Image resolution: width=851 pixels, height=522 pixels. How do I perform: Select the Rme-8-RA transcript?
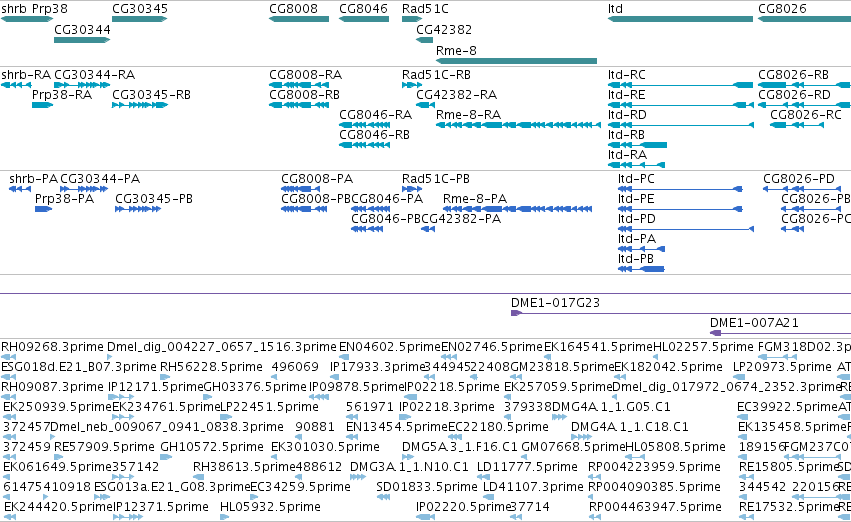[x=518, y=125]
